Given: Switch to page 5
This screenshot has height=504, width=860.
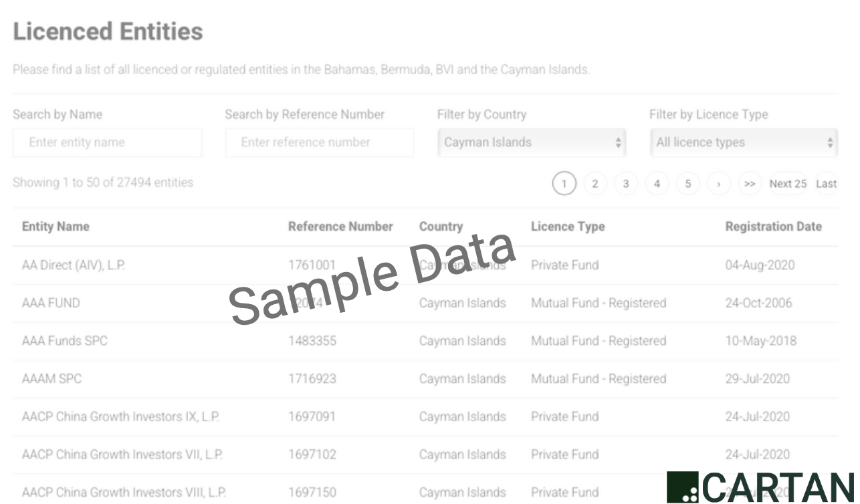Looking at the screenshot, I should coord(687,184).
